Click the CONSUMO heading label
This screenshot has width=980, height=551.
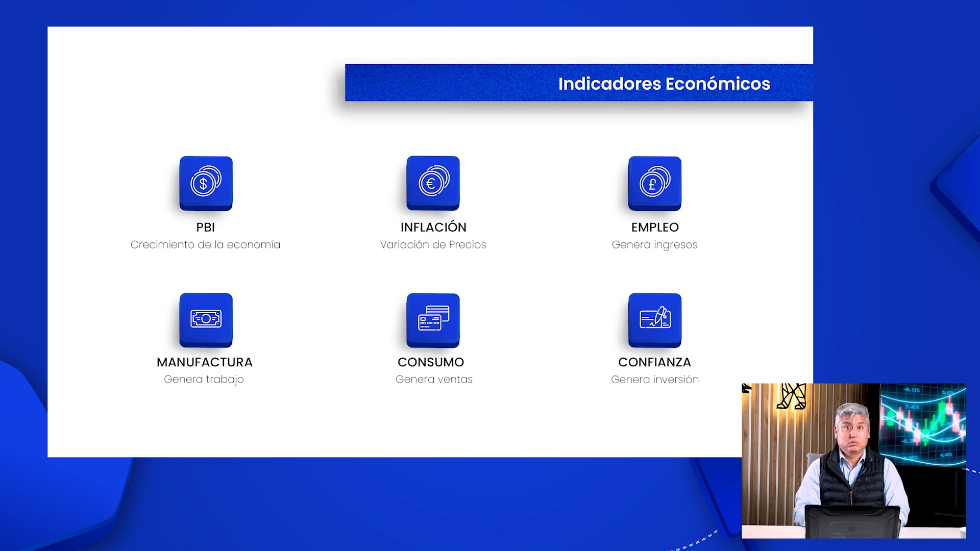[430, 362]
